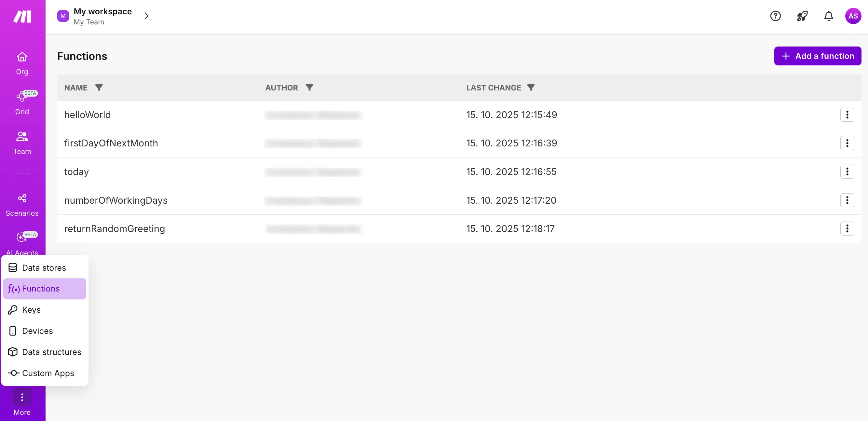This screenshot has height=421, width=868.
Task: Open options menu for helloWorld function
Action: coord(847,115)
